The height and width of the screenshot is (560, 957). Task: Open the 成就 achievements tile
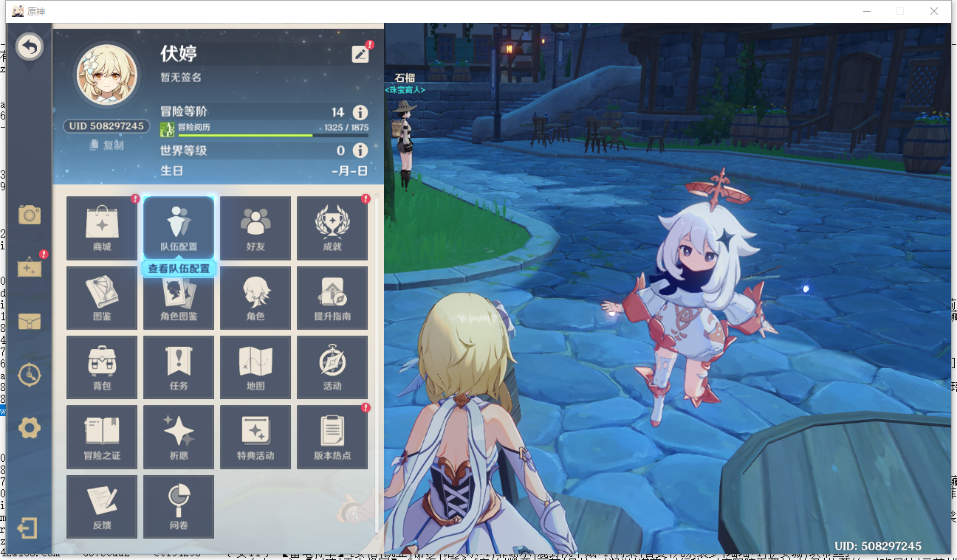point(332,228)
